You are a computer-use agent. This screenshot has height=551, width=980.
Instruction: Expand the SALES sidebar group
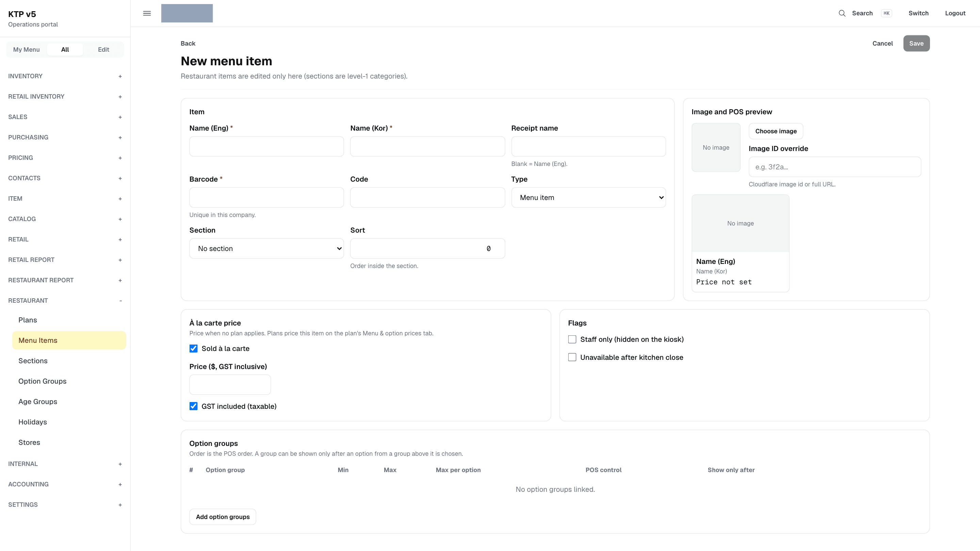tap(65, 117)
